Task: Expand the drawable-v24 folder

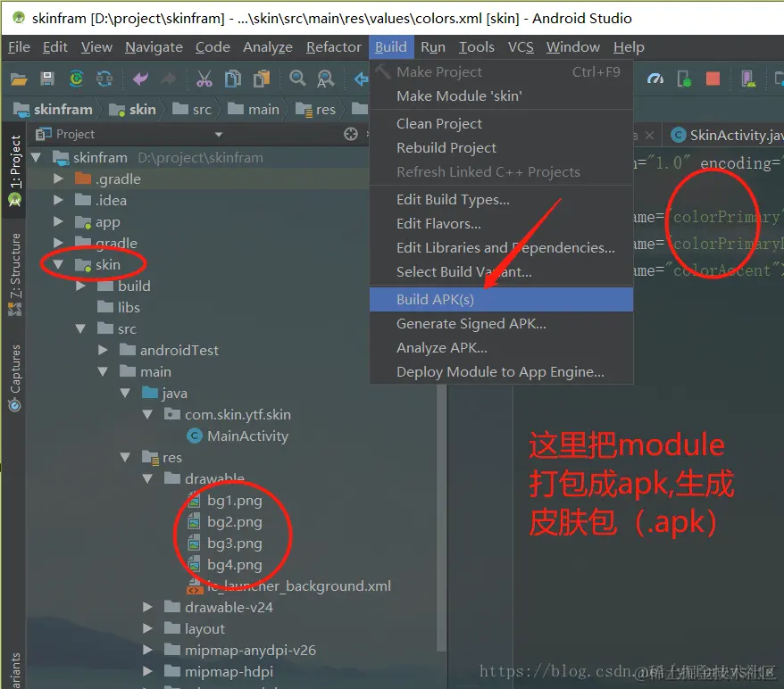Action: 148,607
